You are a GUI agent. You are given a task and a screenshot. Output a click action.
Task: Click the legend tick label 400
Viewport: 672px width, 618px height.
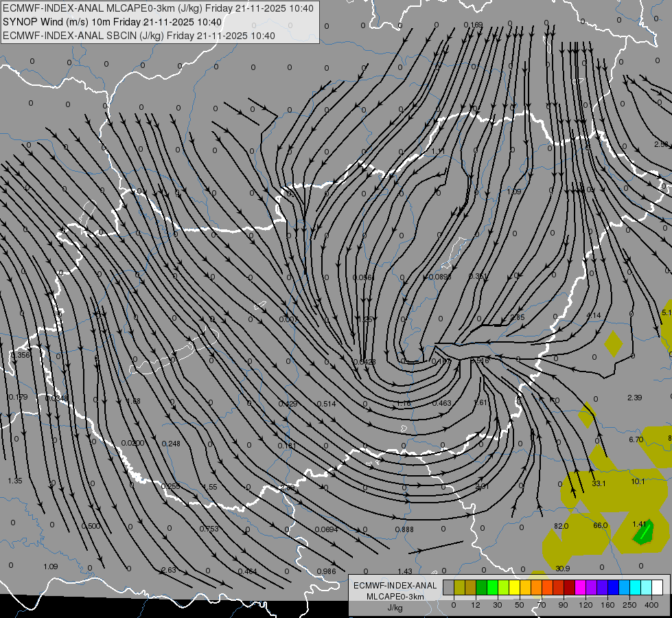point(651,605)
